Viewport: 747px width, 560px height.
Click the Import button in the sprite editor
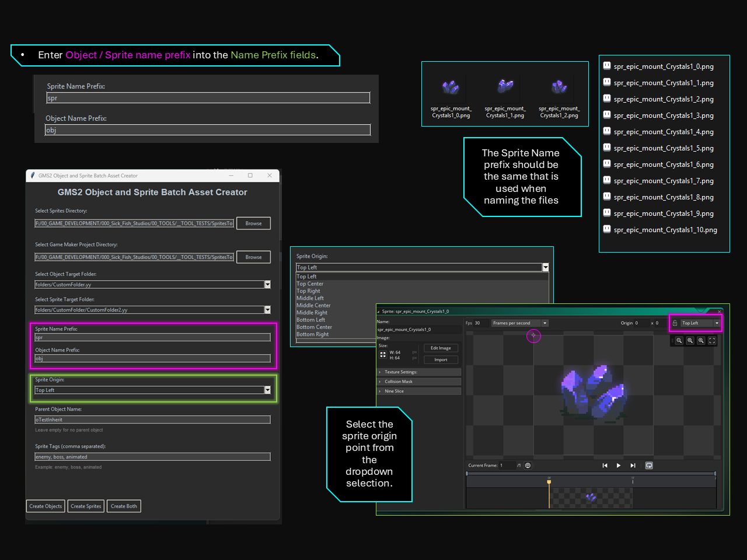pyautogui.click(x=441, y=360)
